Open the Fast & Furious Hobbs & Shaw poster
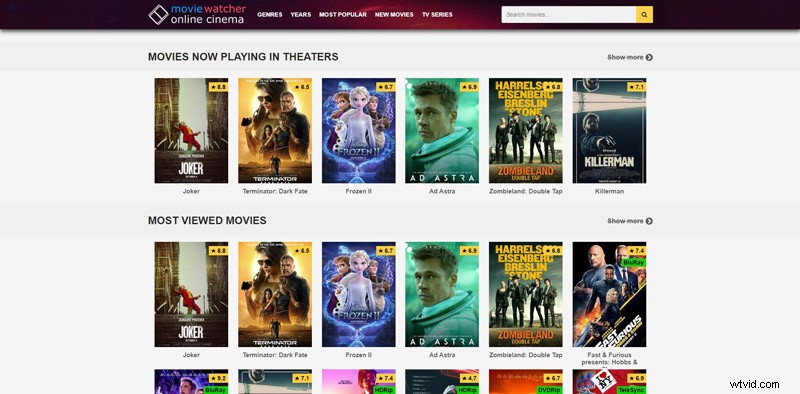 [610, 294]
